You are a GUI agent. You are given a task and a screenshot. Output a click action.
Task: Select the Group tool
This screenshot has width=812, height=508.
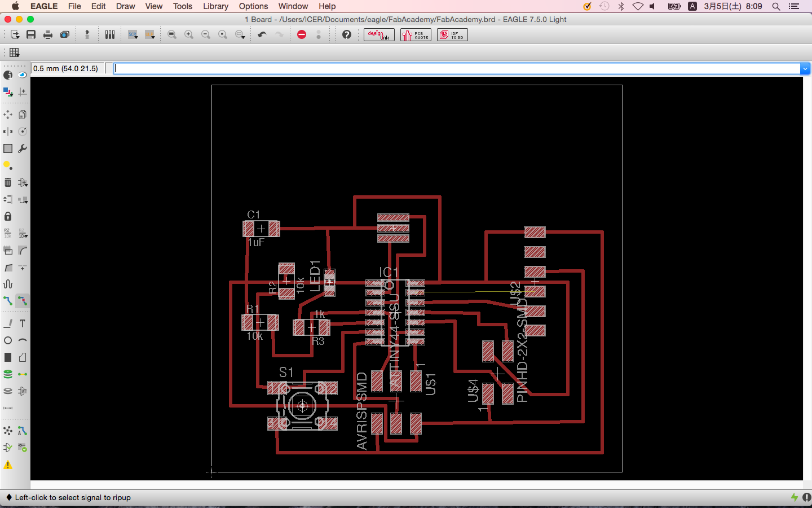pos(8,148)
